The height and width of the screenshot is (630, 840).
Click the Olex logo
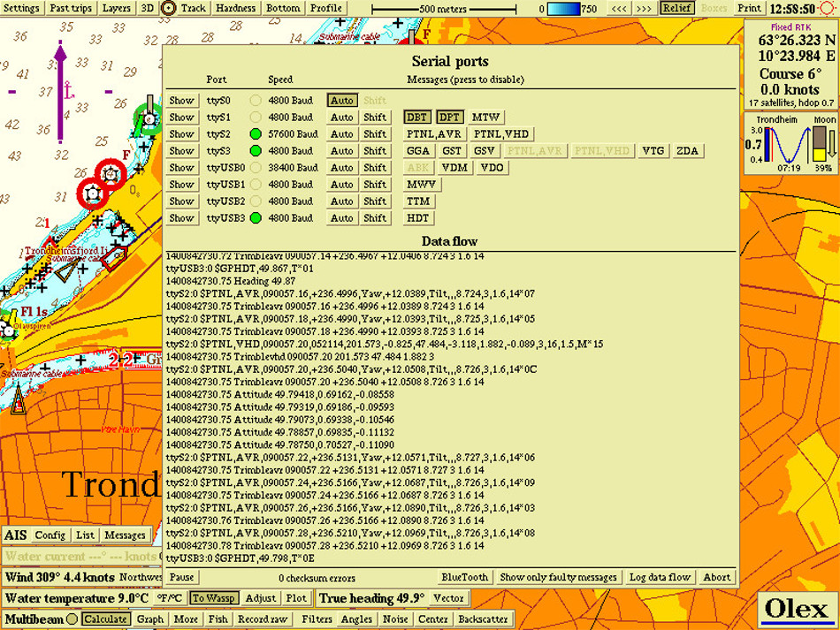pyautogui.click(x=795, y=609)
